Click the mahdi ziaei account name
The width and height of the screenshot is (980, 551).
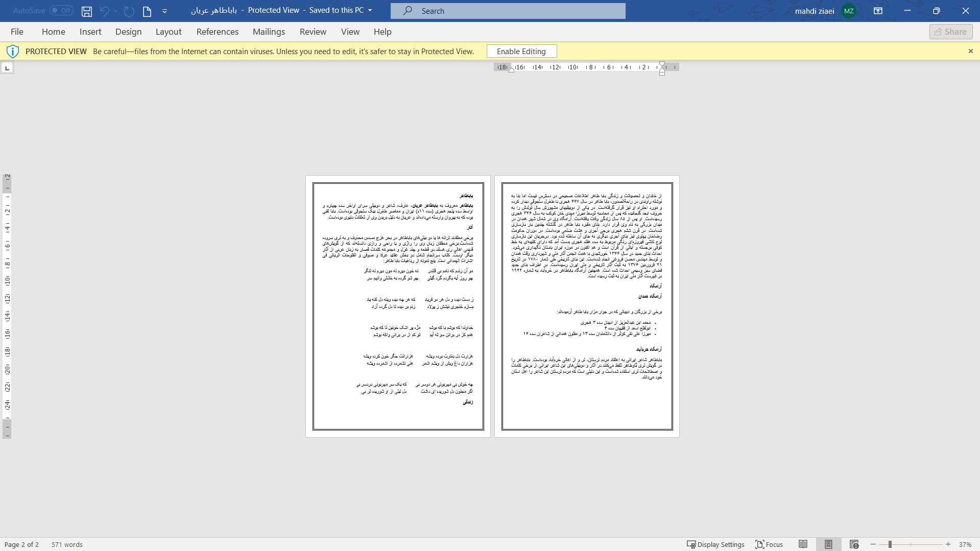[815, 11]
